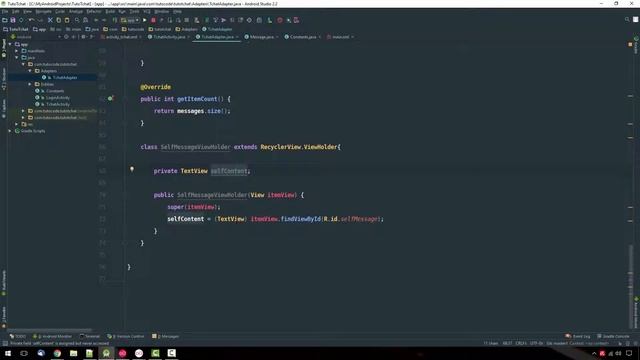The width and height of the screenshot is (640, 360).
Task: Collapse the app module tree node
Action: [x=10, y=44]
